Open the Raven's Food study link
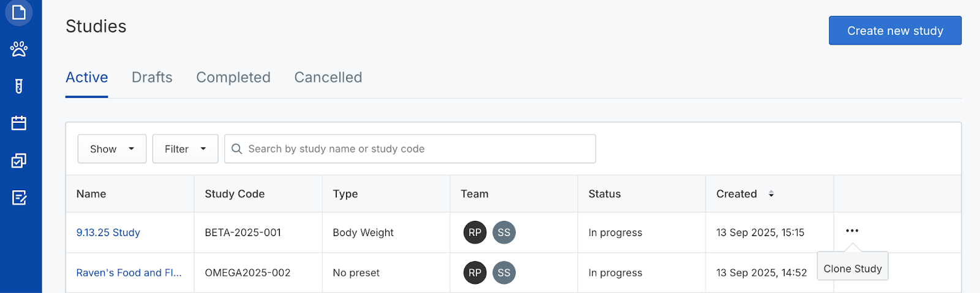Viewport: 980px width, 293px height. [x=129, y=273]
